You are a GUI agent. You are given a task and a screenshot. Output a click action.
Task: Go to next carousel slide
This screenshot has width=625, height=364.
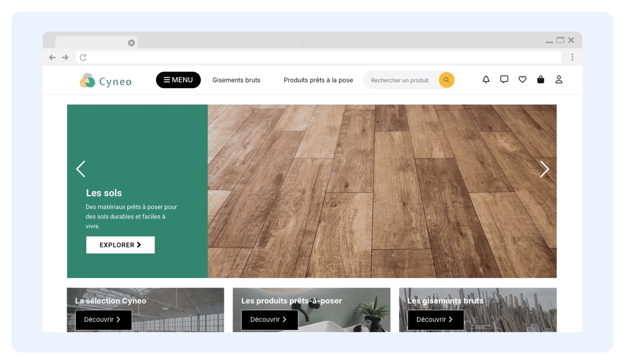coord(544,169)
